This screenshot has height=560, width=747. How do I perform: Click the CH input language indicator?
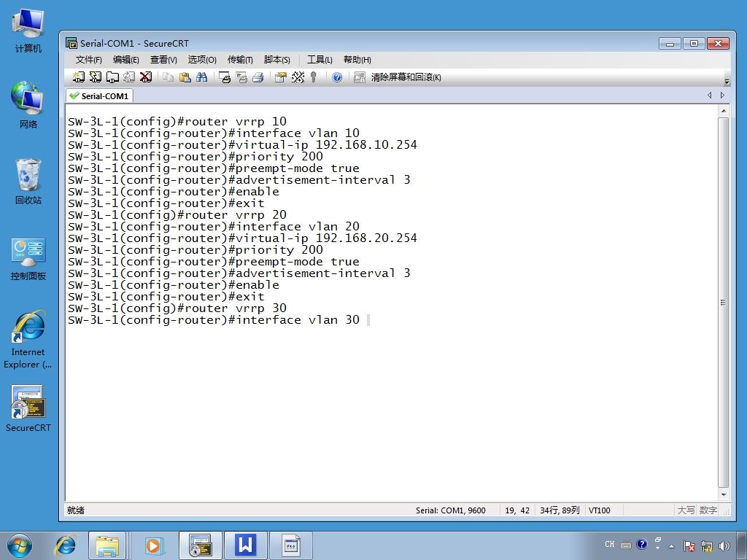click(610, 544)
